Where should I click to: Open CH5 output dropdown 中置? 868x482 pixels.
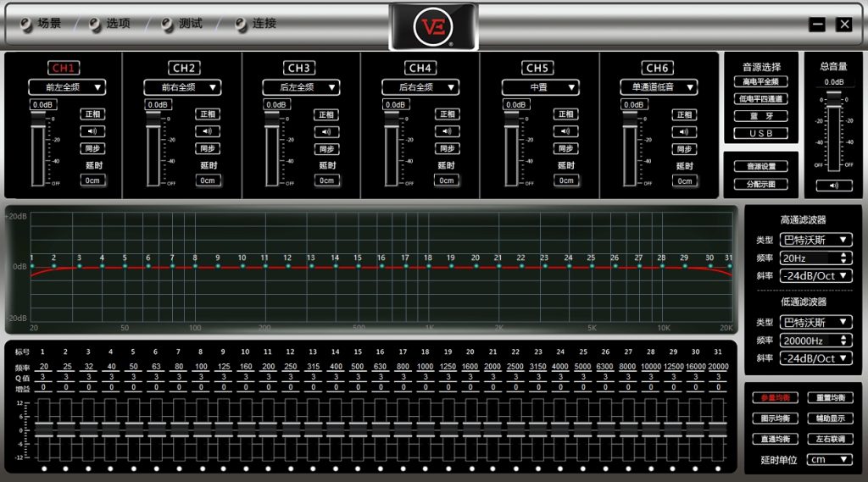(x=540, y=87)
